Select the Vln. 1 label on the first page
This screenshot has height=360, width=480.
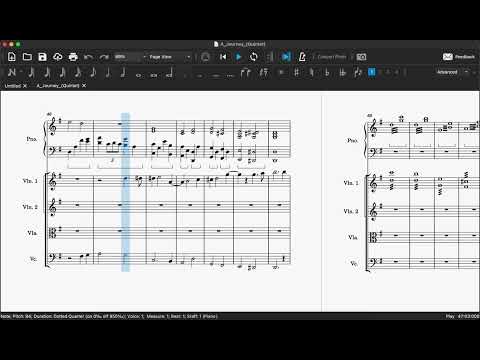30,181
